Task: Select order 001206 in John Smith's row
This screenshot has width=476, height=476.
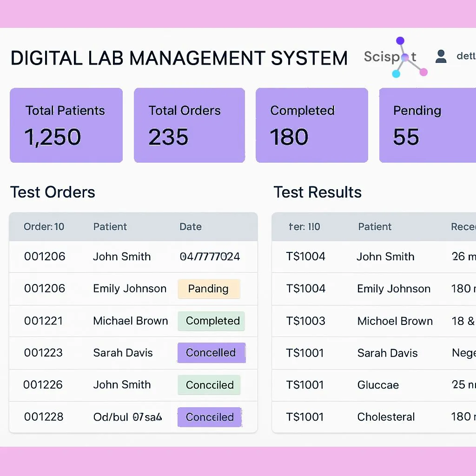Action: [x=45, y=257]
